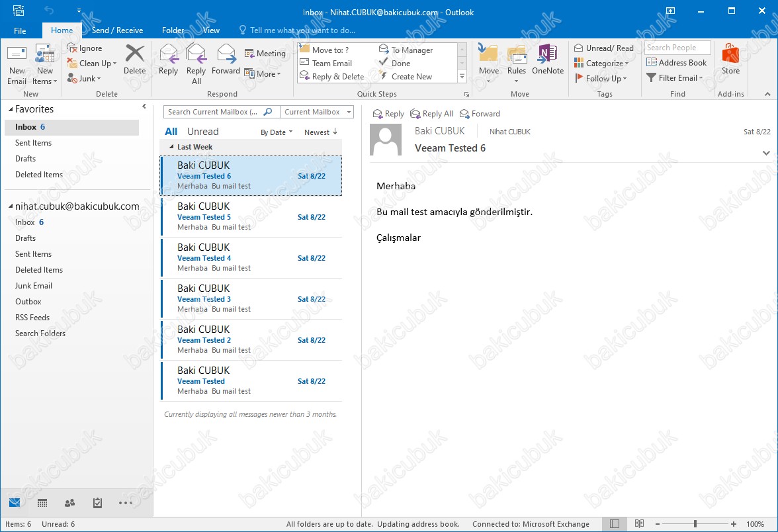Open the By Date sort dropdown
778x532 pixels.
point(276,132)
